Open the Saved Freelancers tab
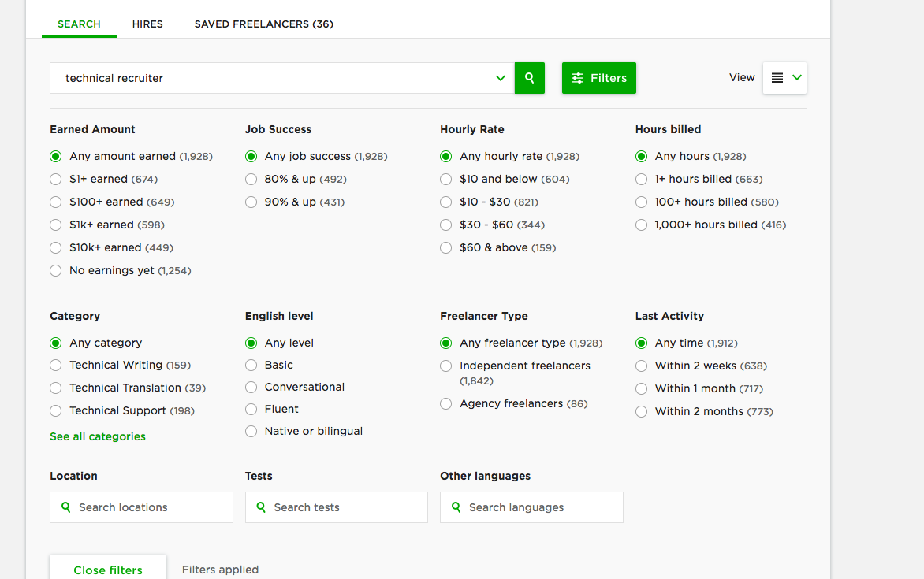Viewport: 924px width, 579px height. pos(263,24)
